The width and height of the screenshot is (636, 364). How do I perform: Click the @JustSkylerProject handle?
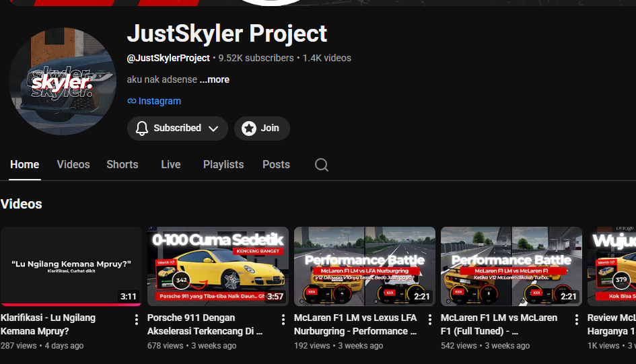coord(168,58)
